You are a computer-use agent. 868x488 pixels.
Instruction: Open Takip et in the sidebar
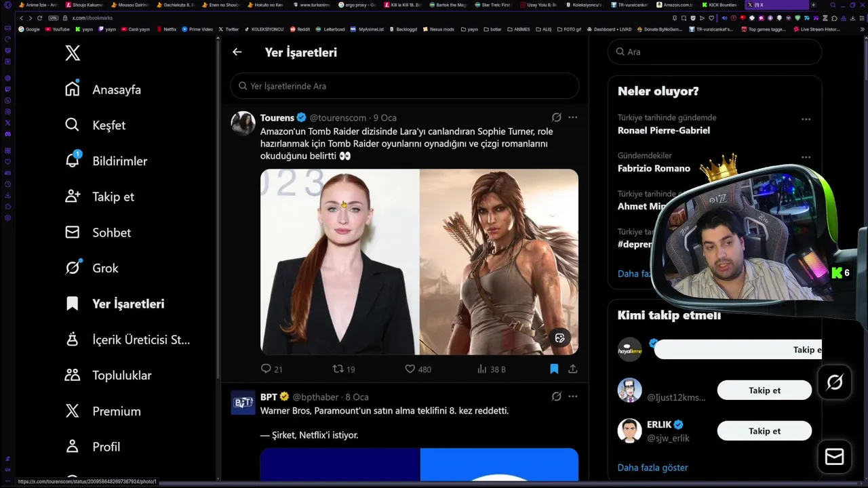[99, 197]
